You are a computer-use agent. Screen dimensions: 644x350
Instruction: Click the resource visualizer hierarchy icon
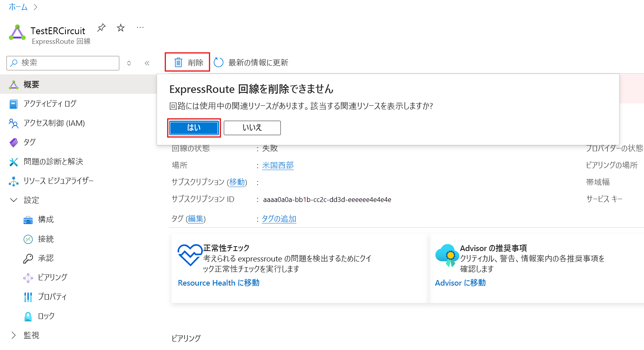14,181
